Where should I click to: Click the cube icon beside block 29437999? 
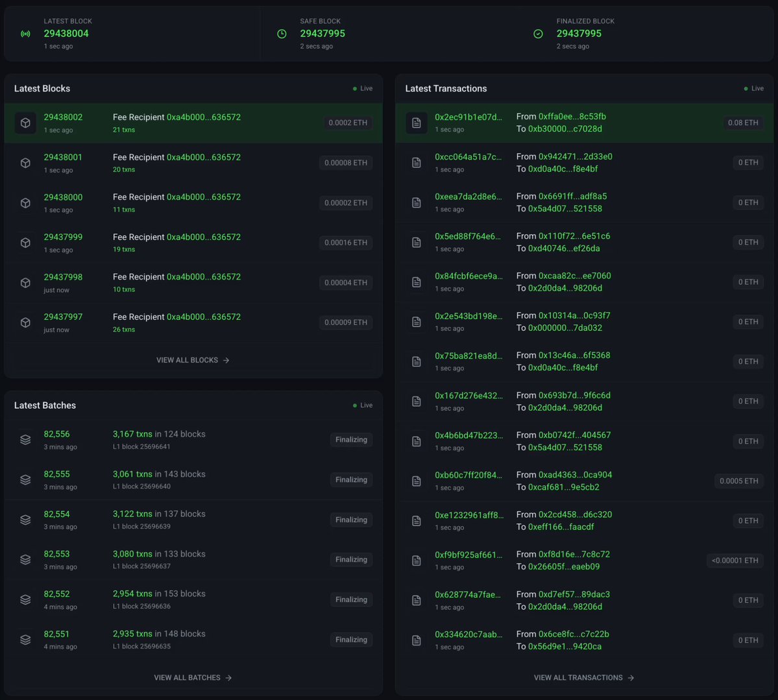click(25, 243)
